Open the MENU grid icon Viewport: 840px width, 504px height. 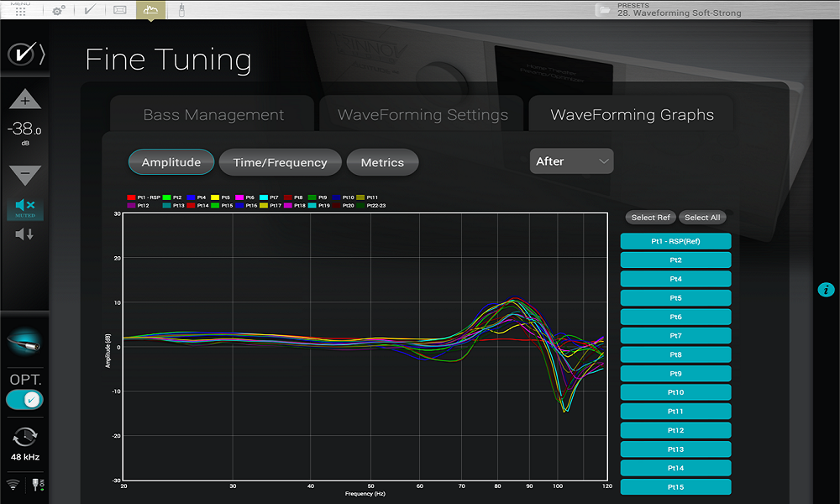tap(20, 11)
